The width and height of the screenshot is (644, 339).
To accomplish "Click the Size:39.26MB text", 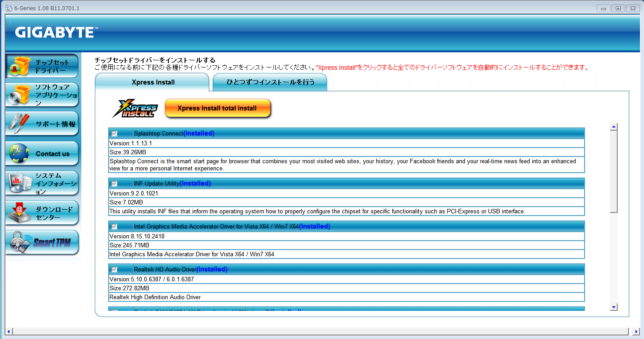I will tap(128, 152).
